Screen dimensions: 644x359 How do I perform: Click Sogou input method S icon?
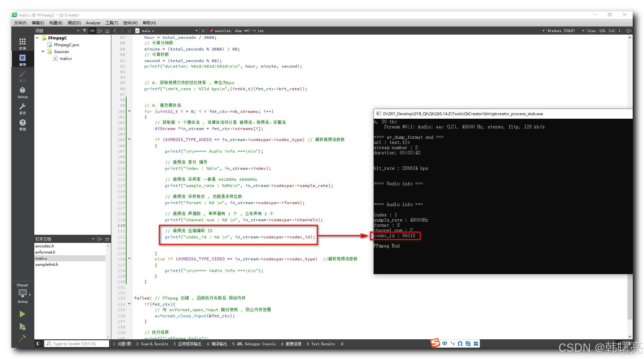(x=435, y=343)
